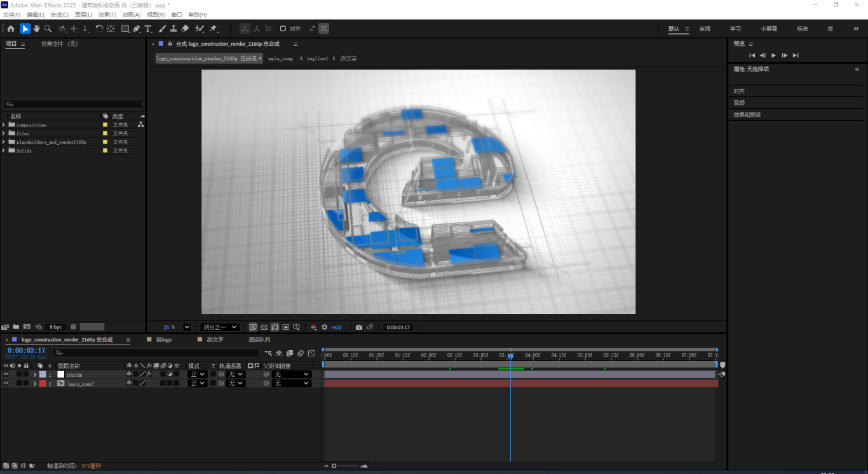Choose the horizontal Type tool
Viewport: 868px width, 474px height.
(x=148, y=29)
